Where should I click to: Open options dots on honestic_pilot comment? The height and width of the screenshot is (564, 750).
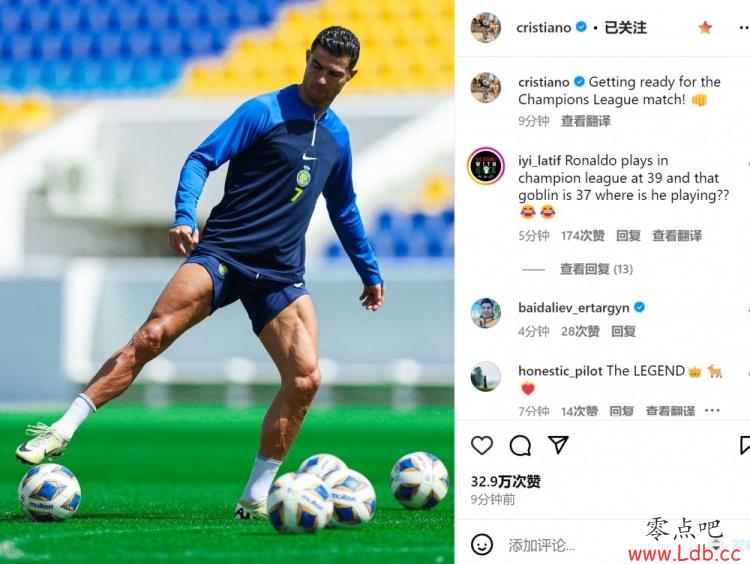click(712, 410)
